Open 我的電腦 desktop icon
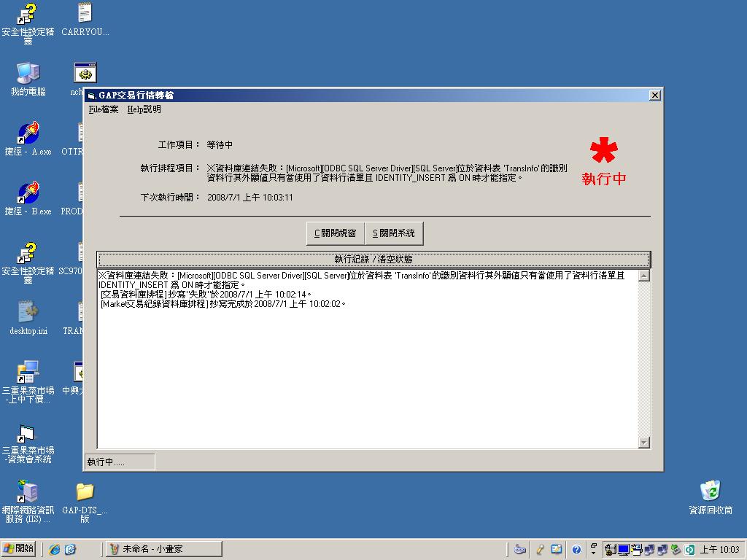This screenshot has height=560, width=747. click(x=28, y=73)
